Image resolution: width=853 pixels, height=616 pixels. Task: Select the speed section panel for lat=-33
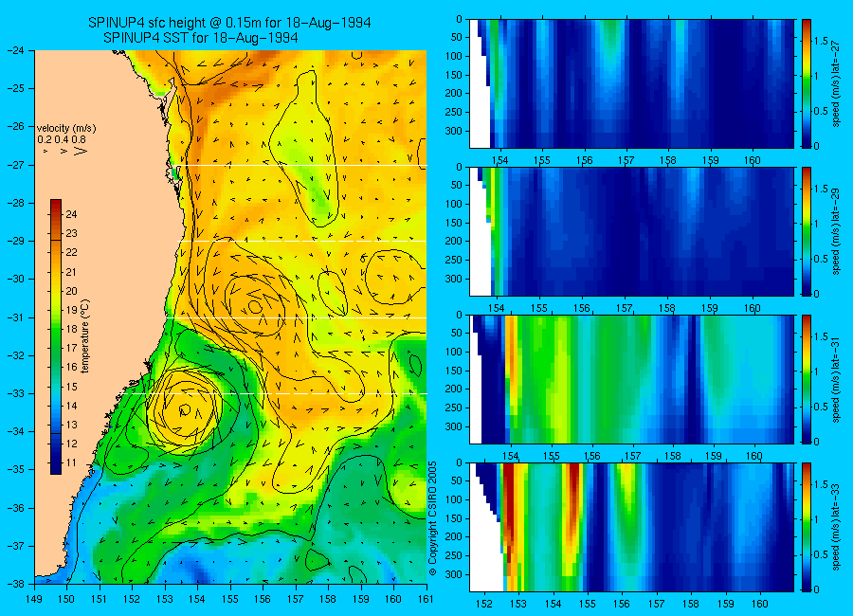(x=631, y=527)
